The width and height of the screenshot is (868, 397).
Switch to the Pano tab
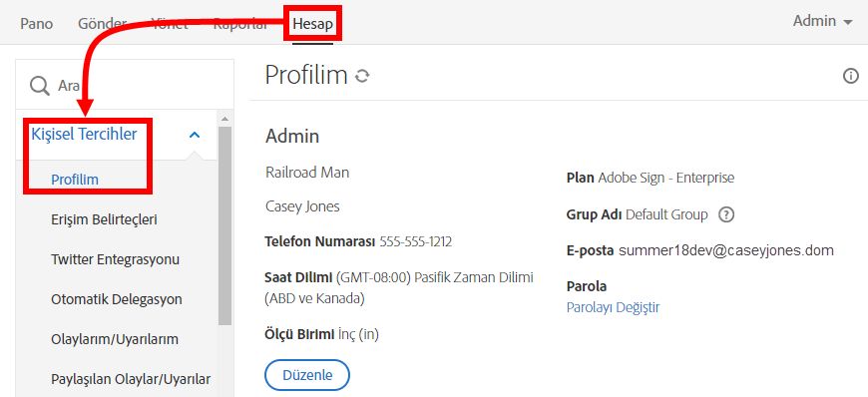coord(37,24)
